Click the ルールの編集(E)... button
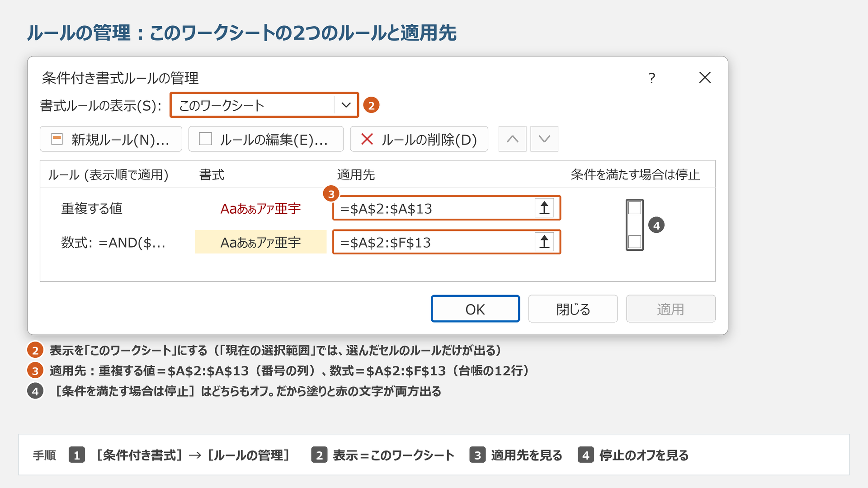 point(266,139)
